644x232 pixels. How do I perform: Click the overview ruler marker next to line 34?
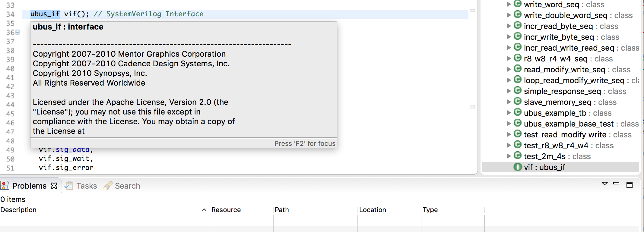click(x=472, y=11)
